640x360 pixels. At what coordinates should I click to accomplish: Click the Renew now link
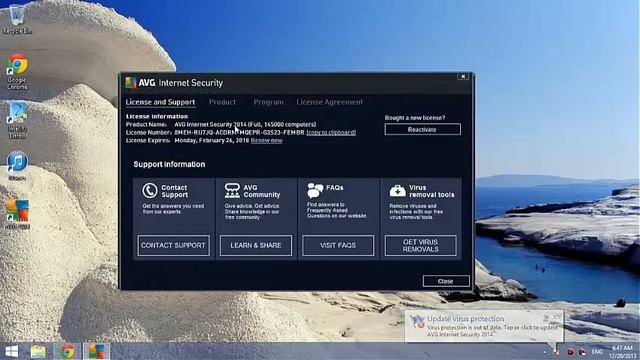click(x=267, y=140)
